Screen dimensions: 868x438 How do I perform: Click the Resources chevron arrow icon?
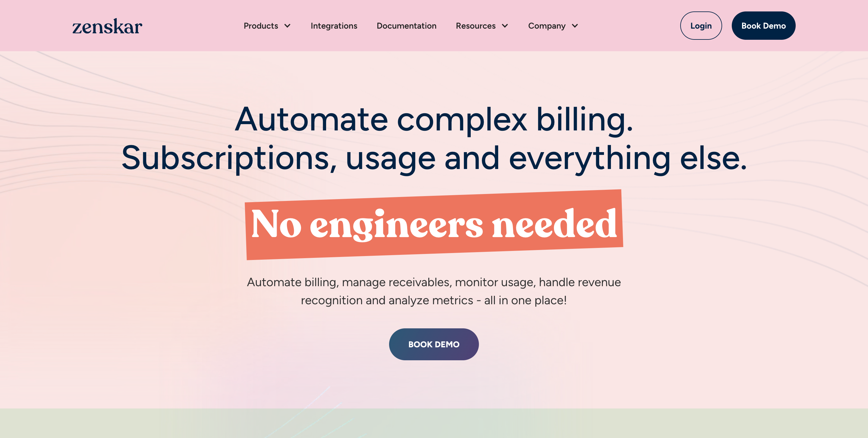tap(506, 25)
